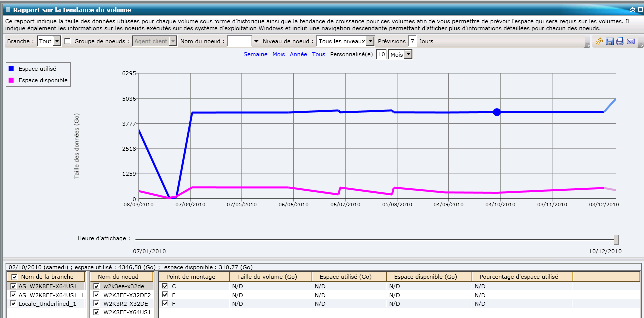Toggle the W2K3R2-X32DE node checkbox
Screen dimensions: 644x318
point(97,303)
